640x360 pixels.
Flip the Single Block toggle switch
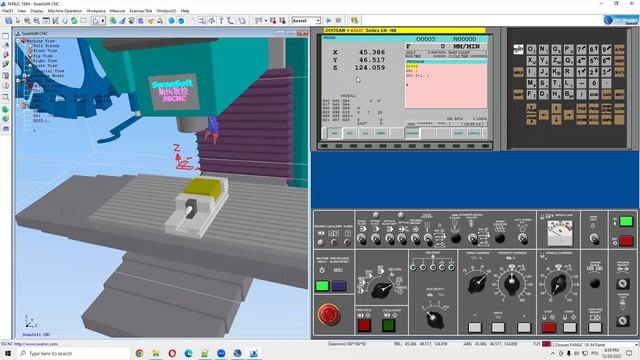point(362,239)
